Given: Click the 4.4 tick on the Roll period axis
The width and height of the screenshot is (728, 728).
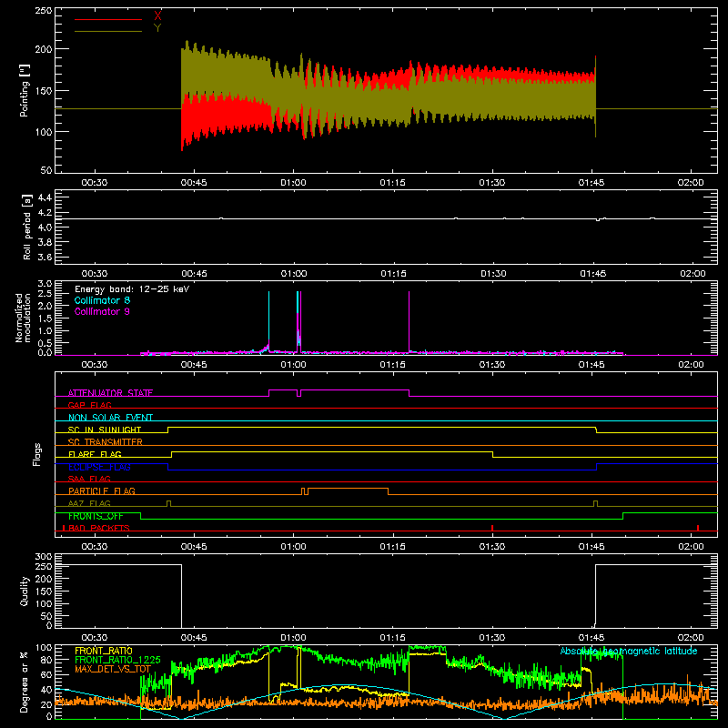Looking at the screenshot, I should point(45,197).
